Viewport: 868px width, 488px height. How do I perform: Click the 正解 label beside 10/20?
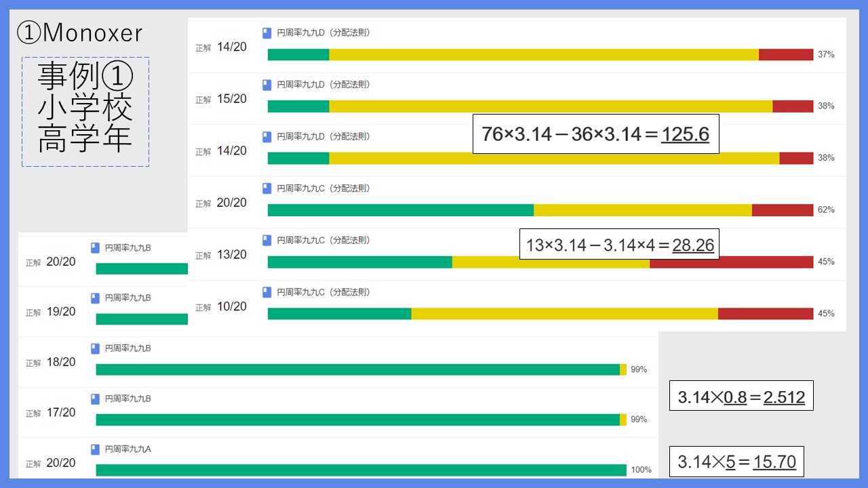(x=203, y=308)
